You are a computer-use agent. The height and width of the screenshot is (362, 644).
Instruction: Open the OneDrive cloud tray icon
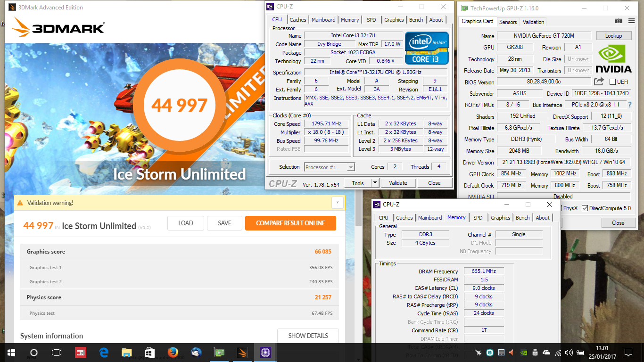coord(546,352)
